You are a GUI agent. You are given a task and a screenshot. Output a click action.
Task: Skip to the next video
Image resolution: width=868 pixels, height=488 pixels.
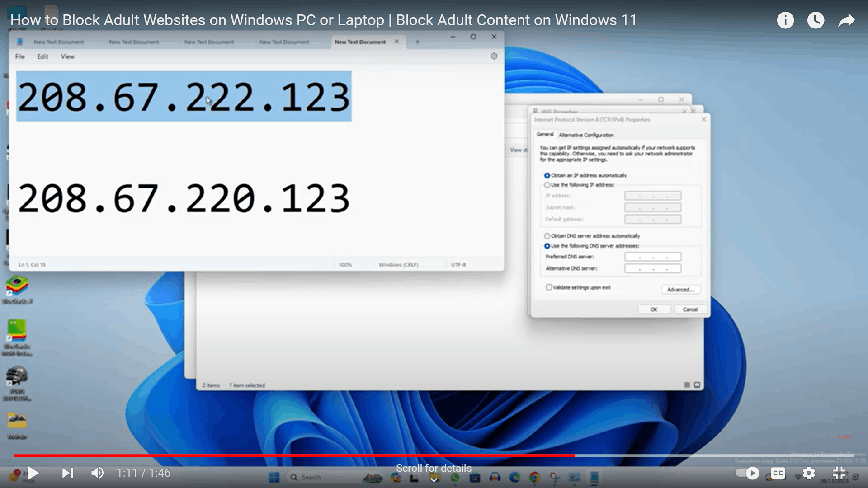[67, 473]
